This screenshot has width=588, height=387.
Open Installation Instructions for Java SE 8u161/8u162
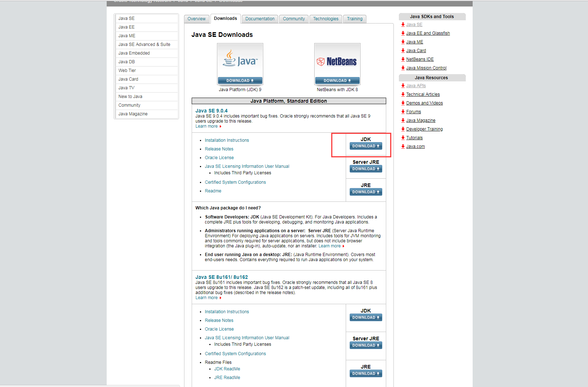click(x=227, y=312)
